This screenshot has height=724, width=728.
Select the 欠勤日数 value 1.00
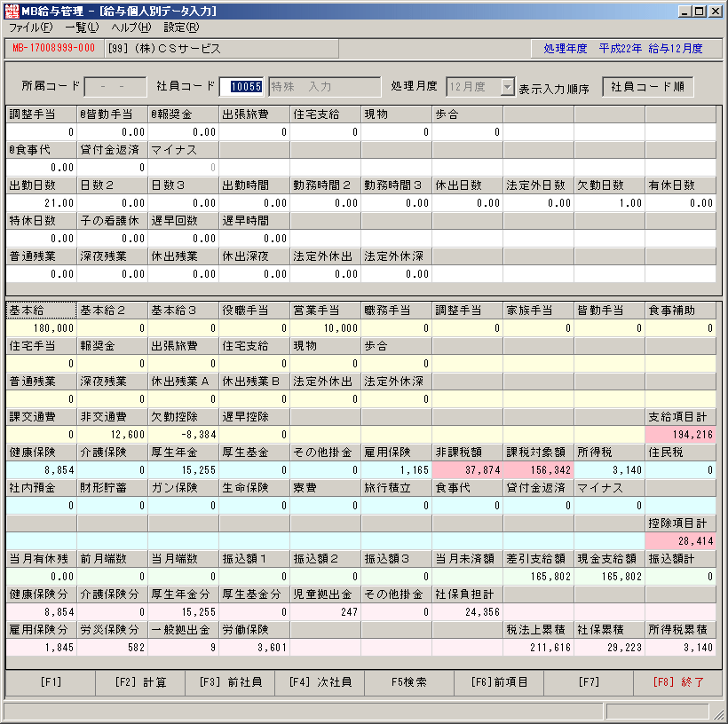click(x=610, y=203)
